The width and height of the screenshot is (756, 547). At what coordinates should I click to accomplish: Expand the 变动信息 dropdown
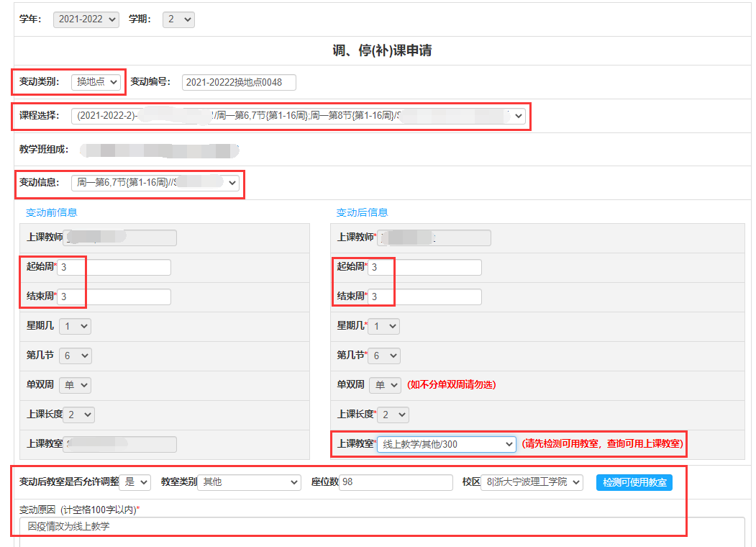click(x=155, y=184)
